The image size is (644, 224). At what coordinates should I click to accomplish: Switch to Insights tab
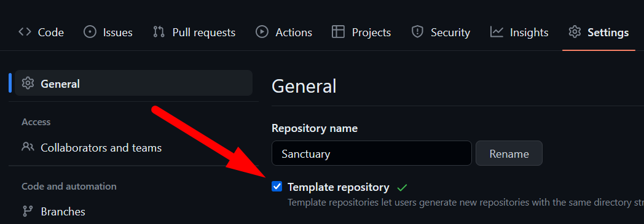coord(519,33)
